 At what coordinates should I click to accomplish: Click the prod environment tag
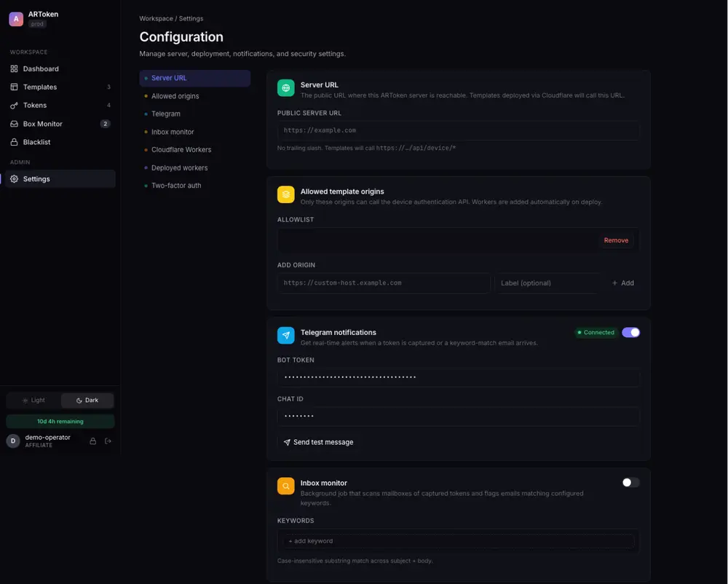[x=37, y=24]
